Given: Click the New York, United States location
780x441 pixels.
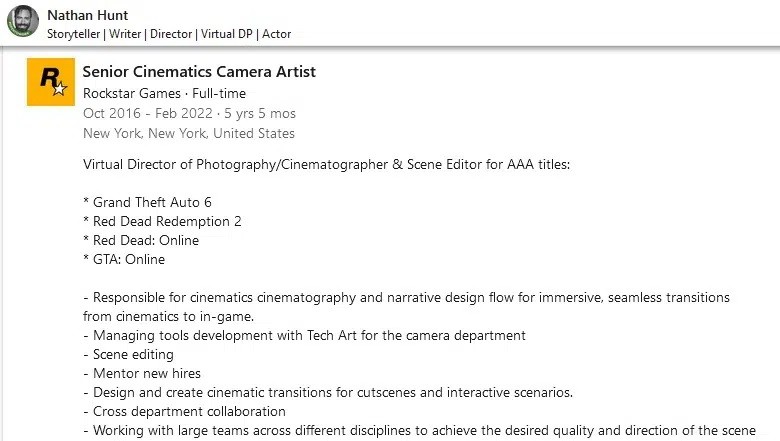Looking at the screenshot, I should pos(189,133).
